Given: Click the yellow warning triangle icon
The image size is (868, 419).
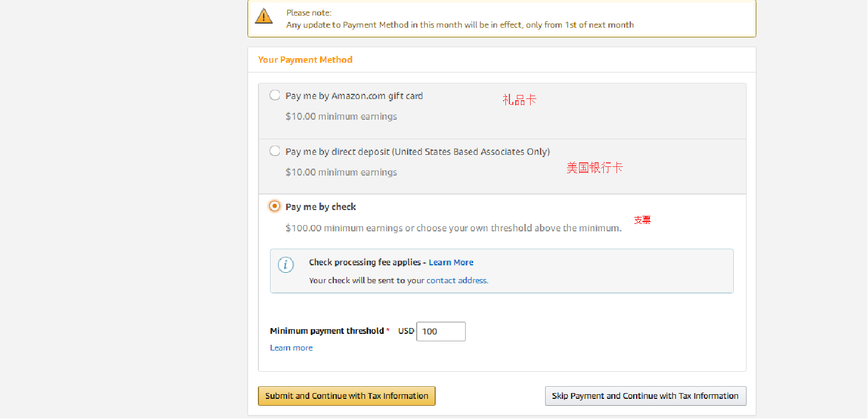Looking at the screenshot, I should (x=264, y=16).
